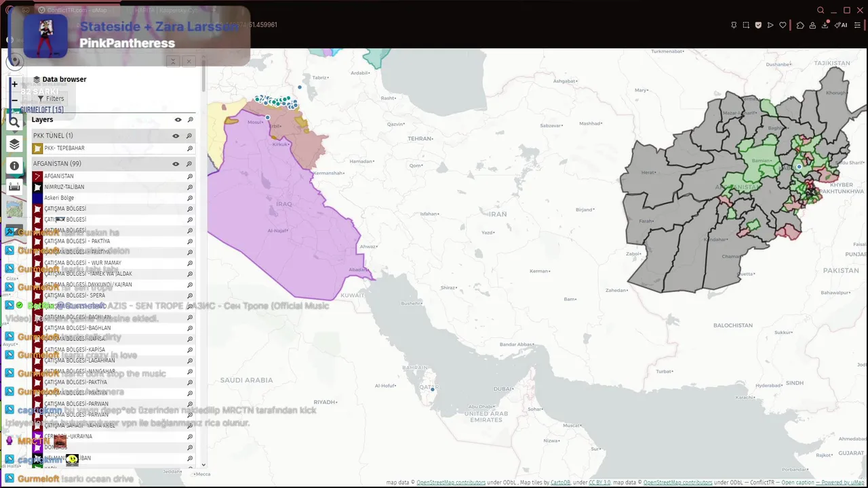The height and width of the screenshot is (488, 868).
Task: Select ÇATIŞMA BÖLGESİ- SPERA row
Action: [x=113, y=296]
